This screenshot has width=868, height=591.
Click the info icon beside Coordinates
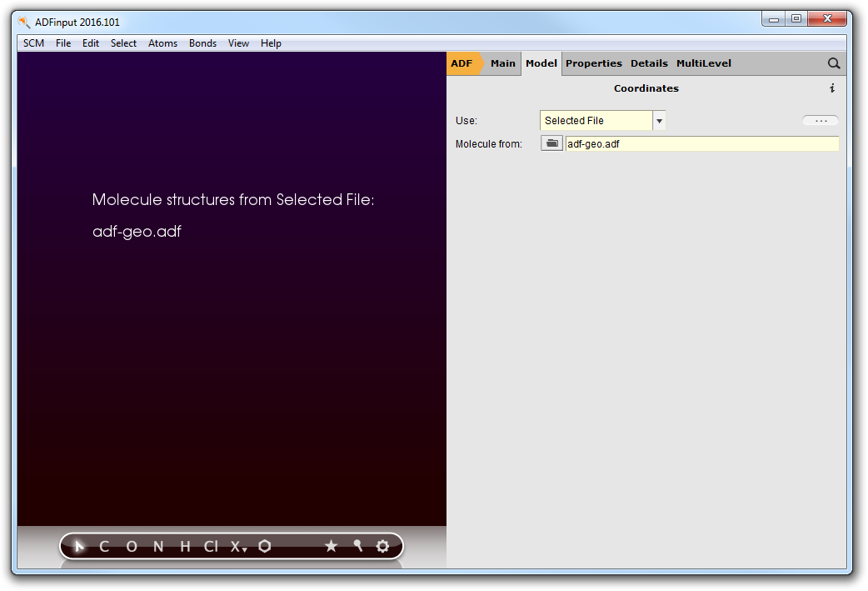(832, 88)
